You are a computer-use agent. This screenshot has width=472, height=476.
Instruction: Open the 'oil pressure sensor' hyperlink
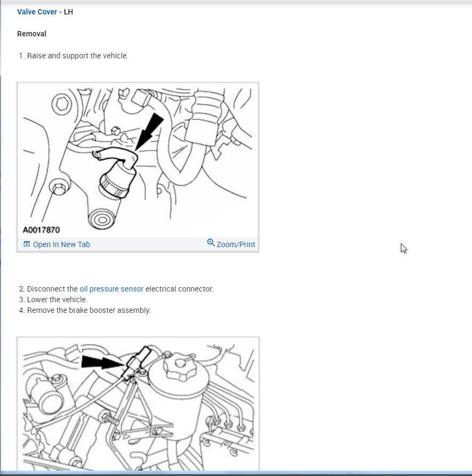pos(111,289)
